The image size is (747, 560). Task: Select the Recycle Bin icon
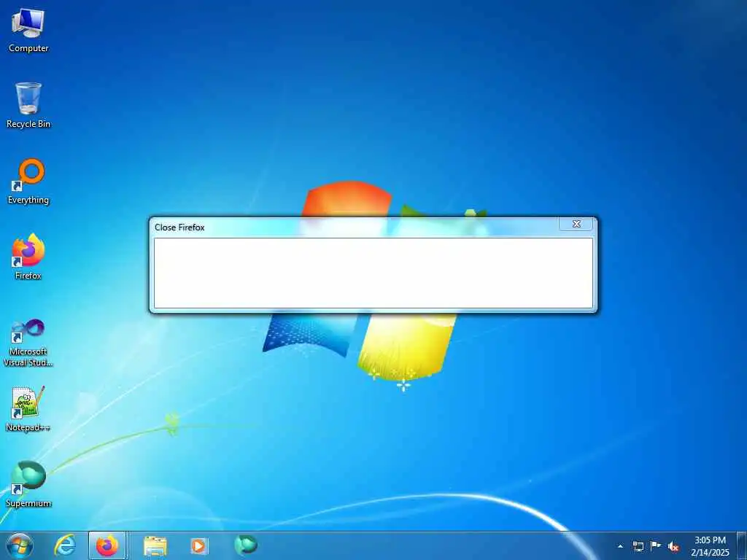coord(28,105)
